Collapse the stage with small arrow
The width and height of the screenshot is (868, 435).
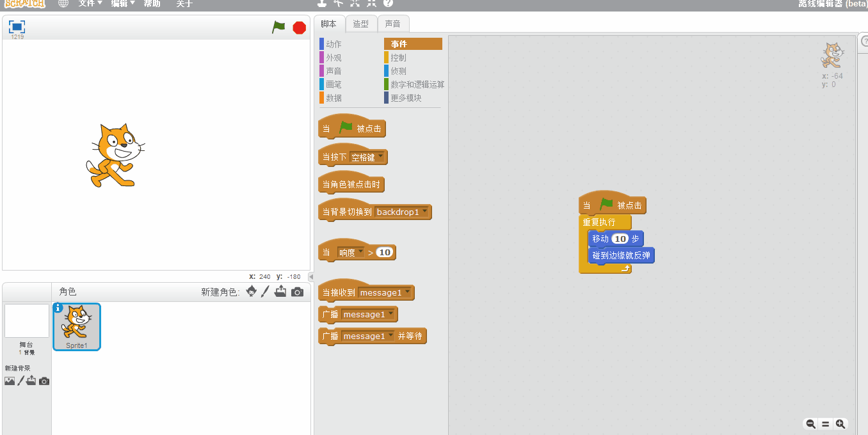pos(311,277)
